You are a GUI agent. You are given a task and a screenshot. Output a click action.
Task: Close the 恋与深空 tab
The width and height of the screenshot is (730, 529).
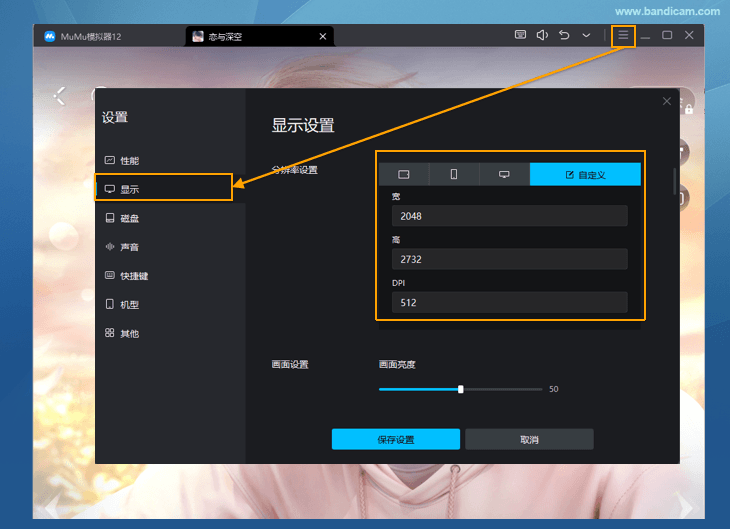(323, 36)
